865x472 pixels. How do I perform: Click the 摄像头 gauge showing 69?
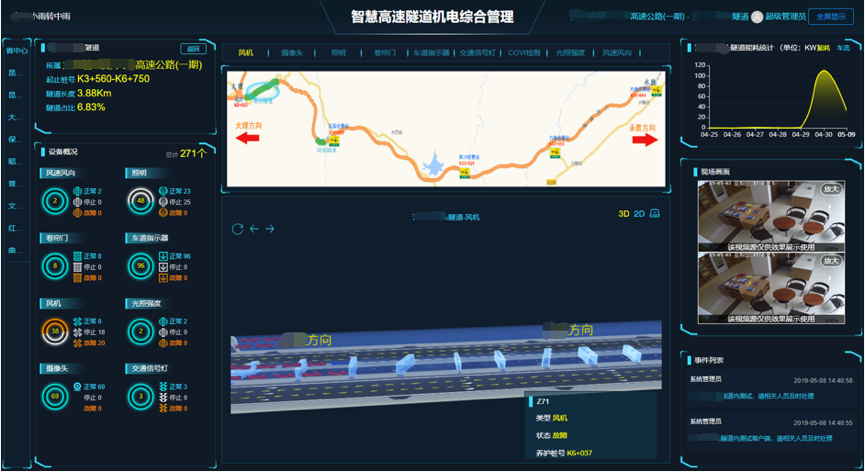[55, 398]
